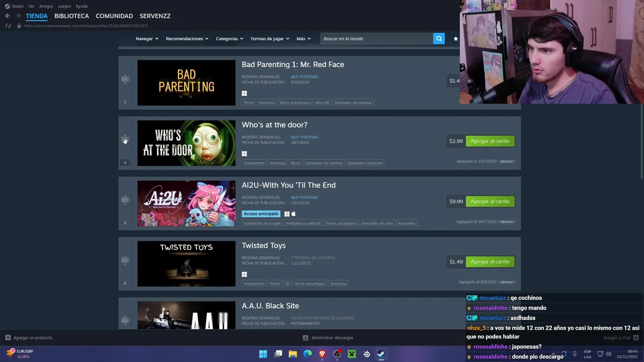The image size is (644, 362).
Task: Switch to the COMUNIDAD tab
Action: 114,16
